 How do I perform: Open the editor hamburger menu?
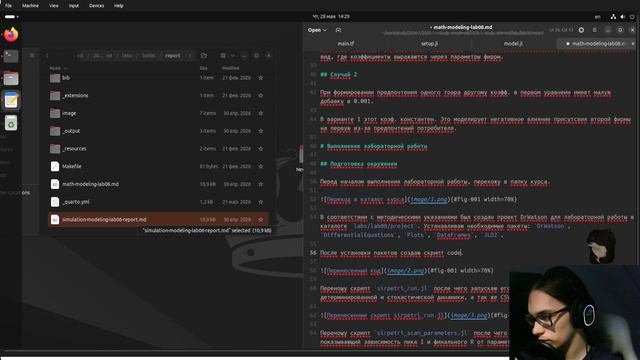(x=594, y=30)
